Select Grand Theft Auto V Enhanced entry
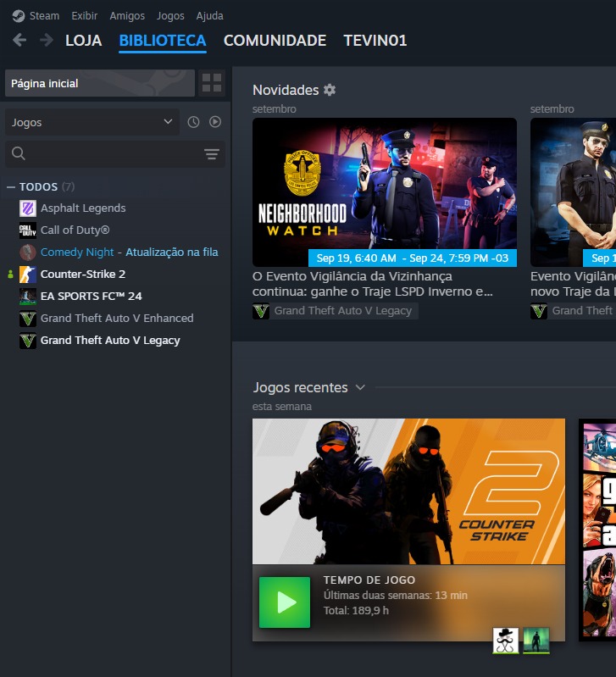The width and height of the screenshot is (616, 677). 117,319
